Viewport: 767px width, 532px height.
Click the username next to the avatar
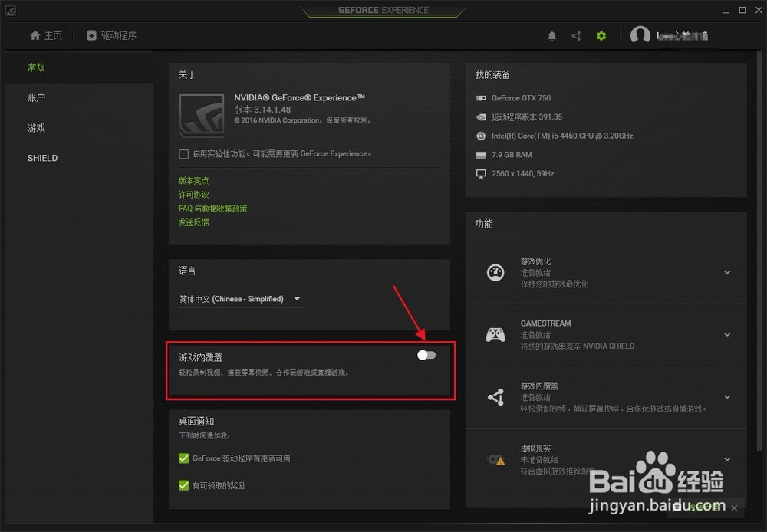(683, 36)
